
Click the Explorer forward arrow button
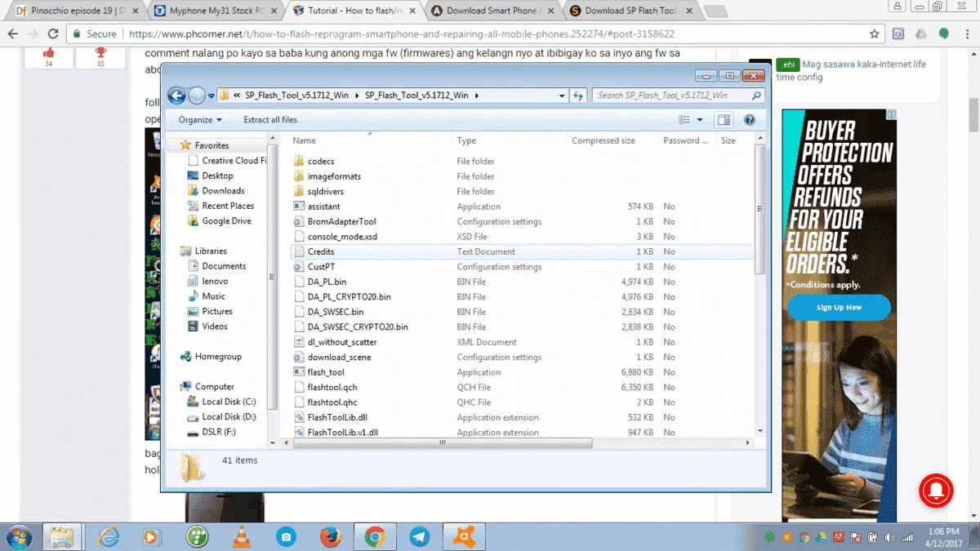click(197, 96)
